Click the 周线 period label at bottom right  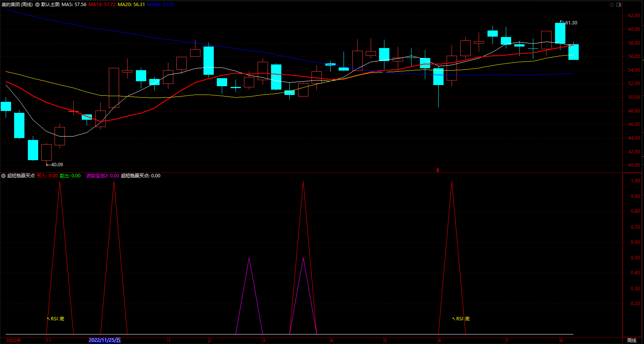[632, 340]
